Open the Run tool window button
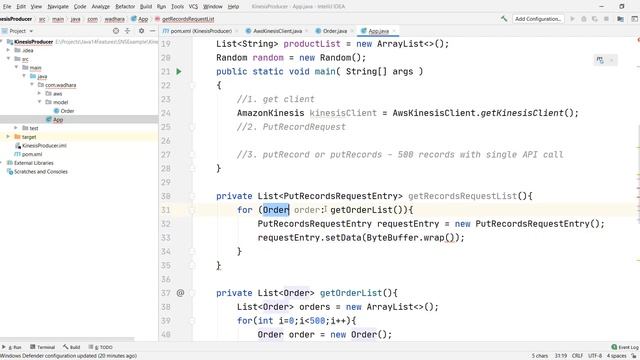Image resolution: width=640 pixels, height=360 pixels. tap(11, 347)
